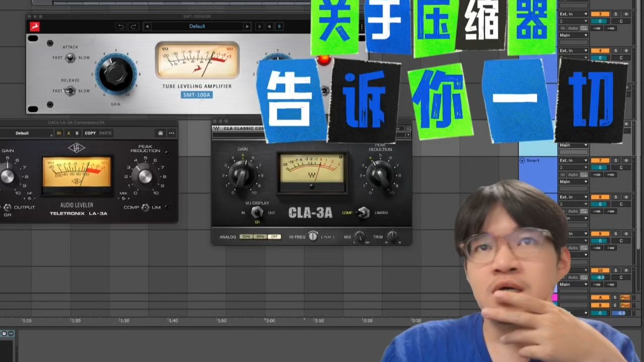
Task: Select A state in UAD LA-3A toolbar
Action: pos(69,133)
